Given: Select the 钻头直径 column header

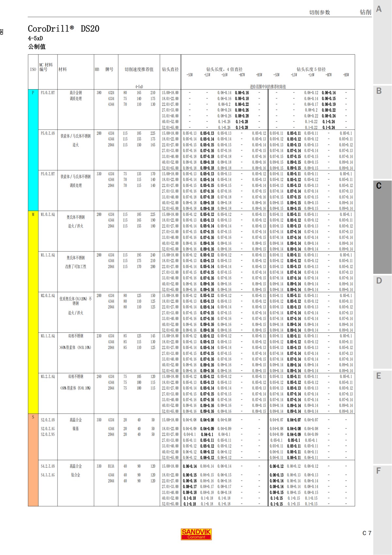Looking at the screenshot, I should 171,69.
